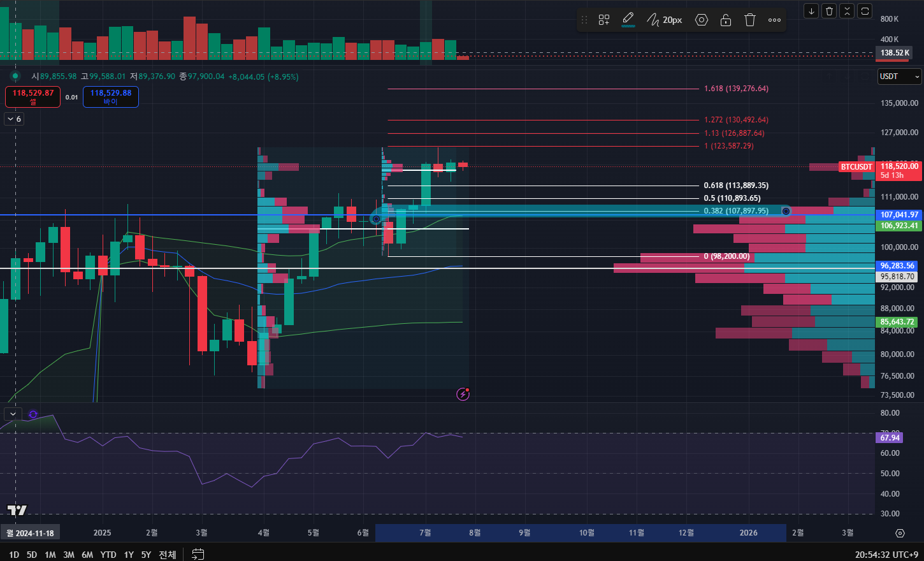Click the 0.01 spread value
Viewport: 924px width, 561px height.
coord(71,98)
